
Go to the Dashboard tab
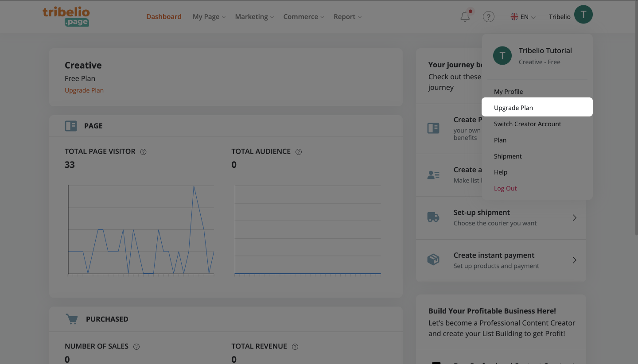[x=164, y=17]
